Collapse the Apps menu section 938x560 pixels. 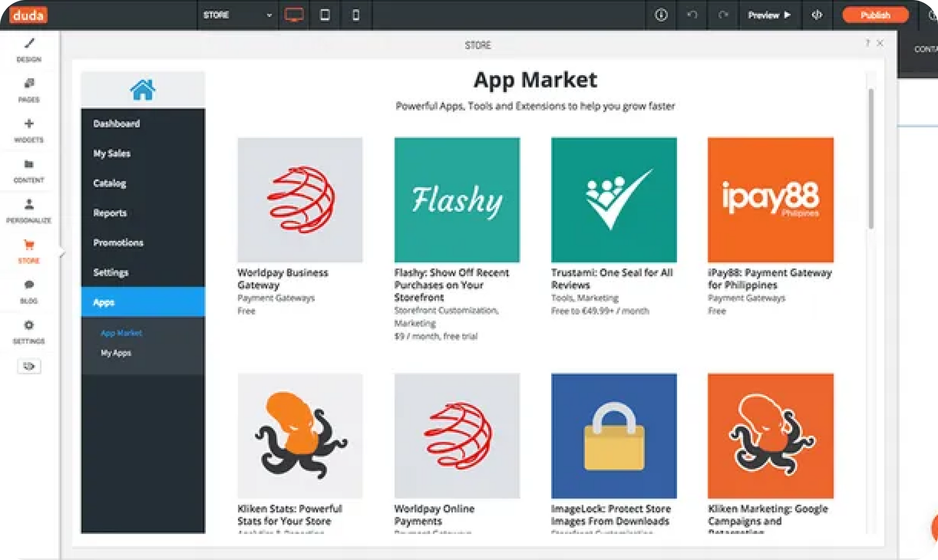(x=143, y=302)
